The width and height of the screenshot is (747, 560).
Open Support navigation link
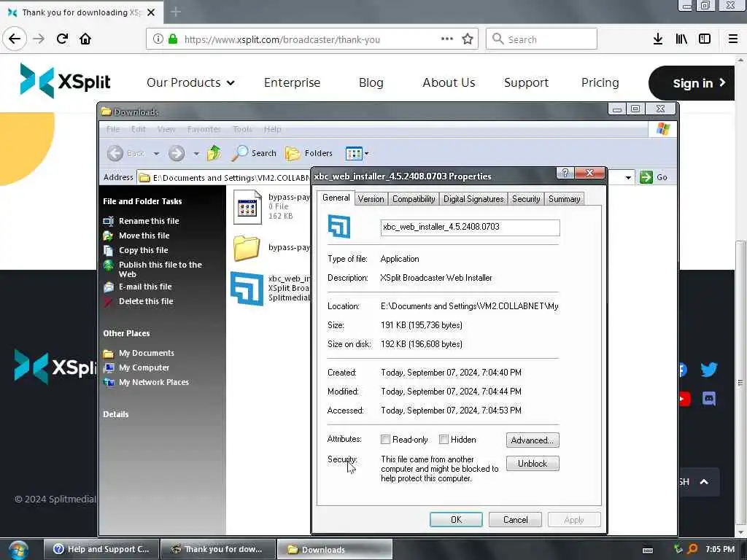pos(527,83)
